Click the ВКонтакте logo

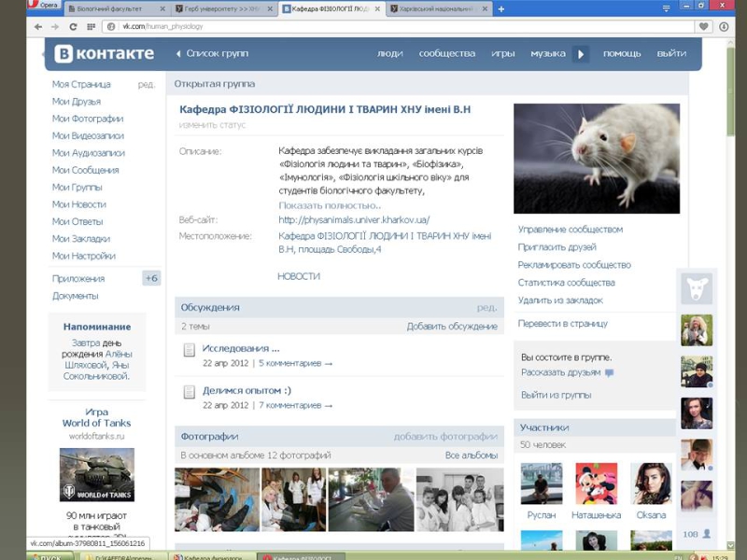coord(104,54)
